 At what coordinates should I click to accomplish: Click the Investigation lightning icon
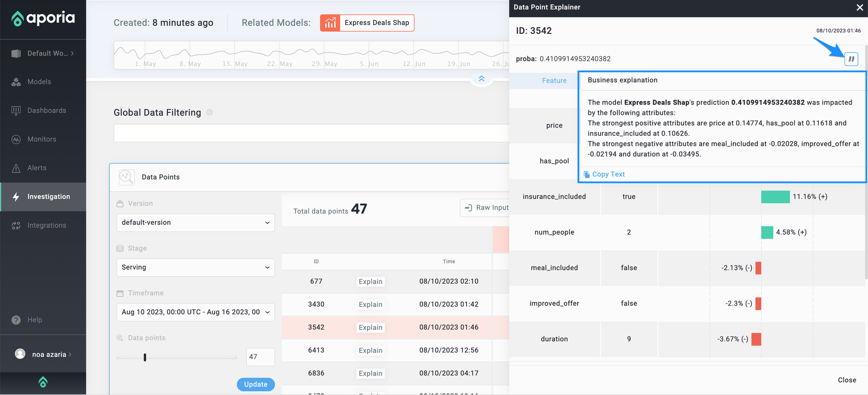point(16,197)
